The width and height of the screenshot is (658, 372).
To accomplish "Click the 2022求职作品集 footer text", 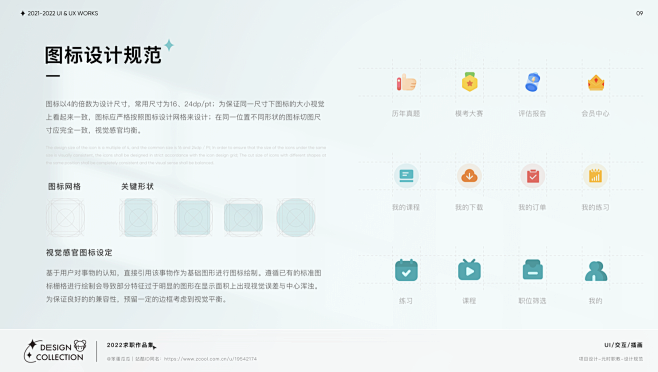I will click(131, 345).
